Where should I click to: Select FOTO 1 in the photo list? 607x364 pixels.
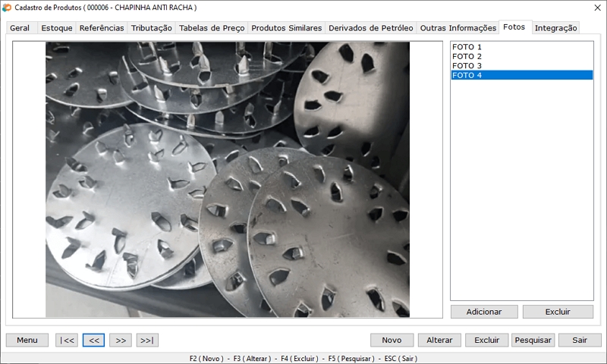(x=467, y=47)
